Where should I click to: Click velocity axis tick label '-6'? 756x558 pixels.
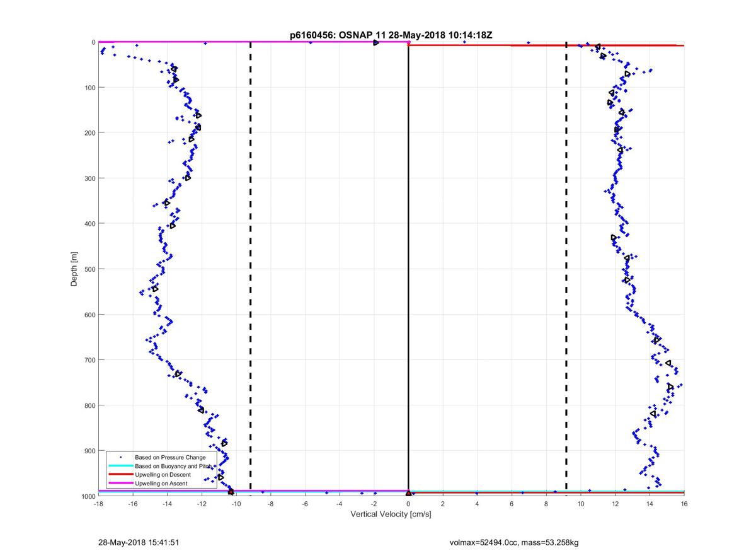click(x=305, y=504)
